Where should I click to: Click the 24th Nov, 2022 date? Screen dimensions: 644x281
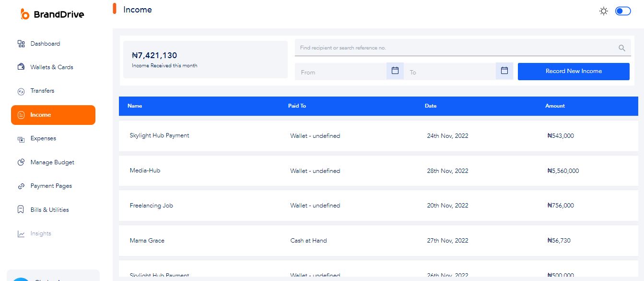pos(447,136)
